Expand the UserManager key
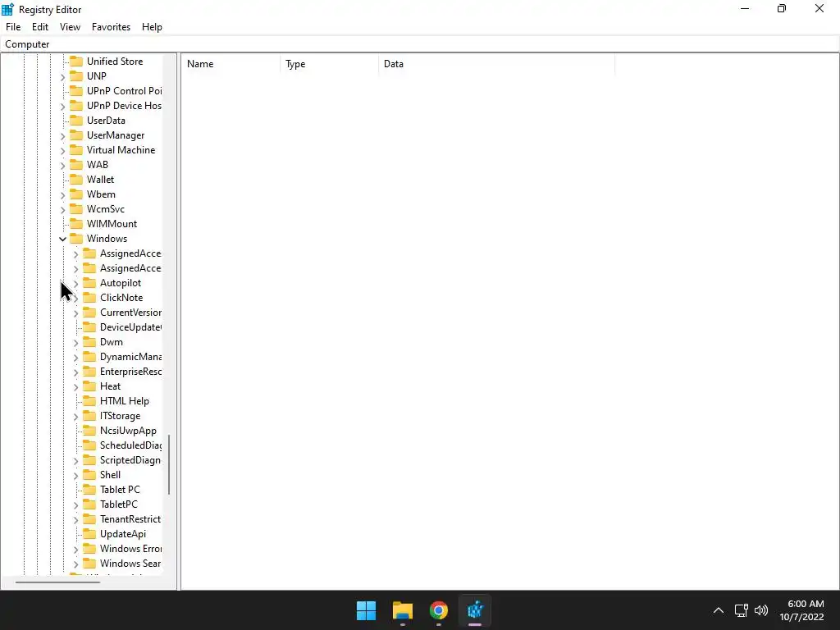The width and height of the screenshot is (840, 630). tap(62, 135)
